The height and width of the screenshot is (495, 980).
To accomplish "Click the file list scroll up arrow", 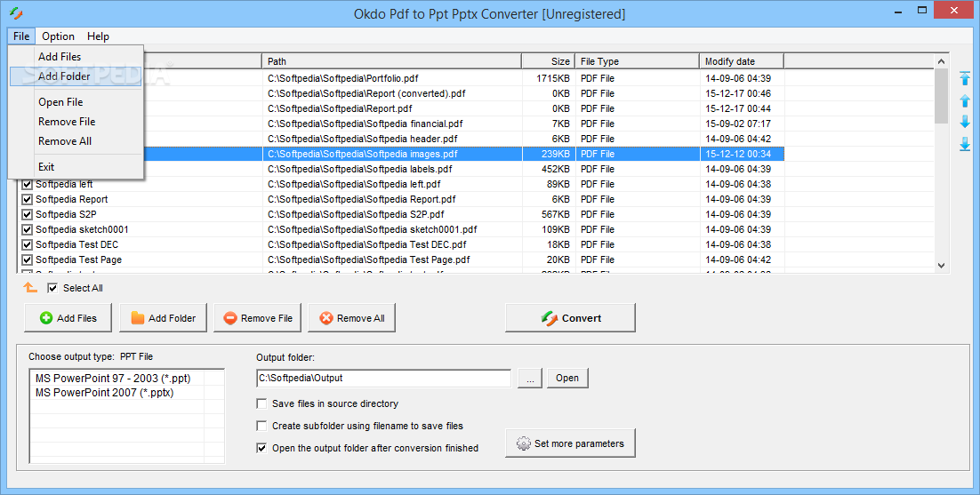I will coord(941,61).
